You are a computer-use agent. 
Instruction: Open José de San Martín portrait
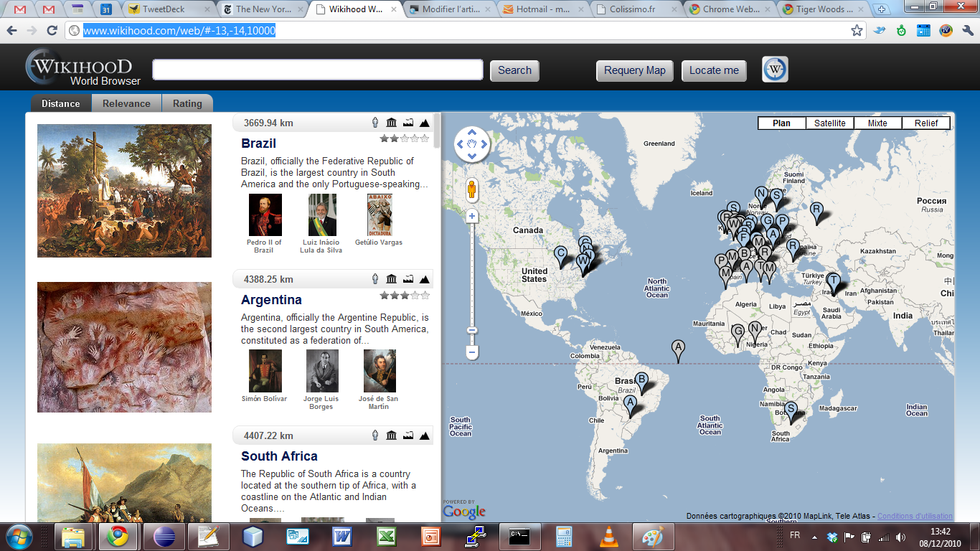[x=379, y=371]
